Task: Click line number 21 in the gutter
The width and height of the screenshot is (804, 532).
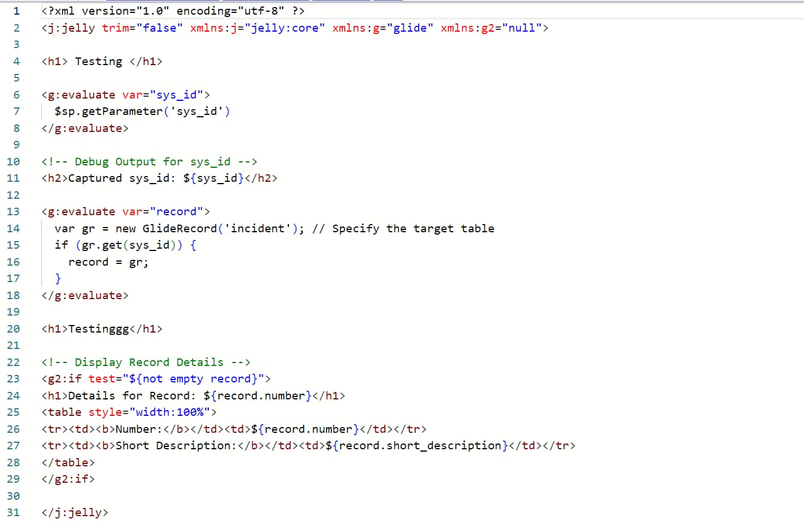Action: click(13, 345)
